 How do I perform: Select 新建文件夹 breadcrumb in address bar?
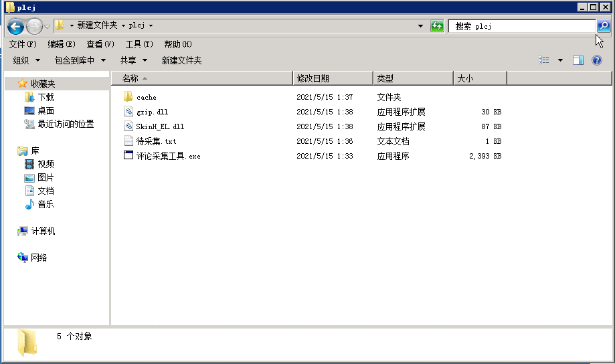click(97, 25)
